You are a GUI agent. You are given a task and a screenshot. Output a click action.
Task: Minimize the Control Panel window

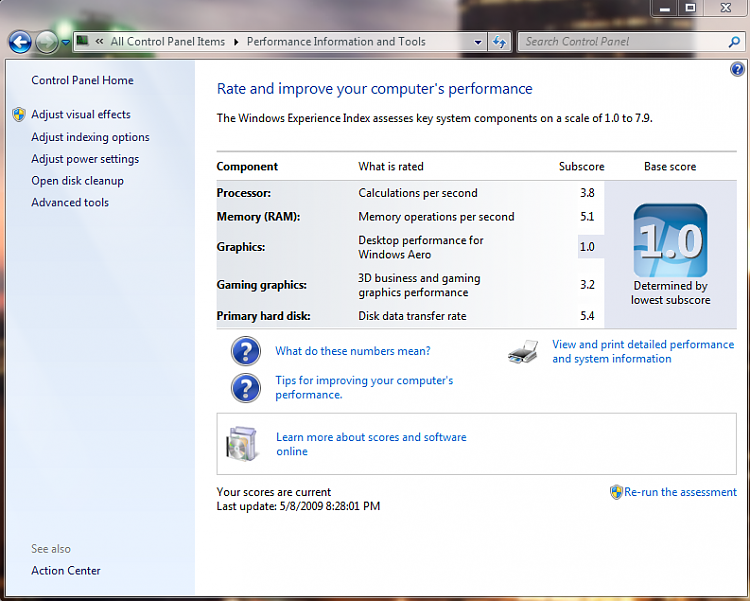(664, 8)
